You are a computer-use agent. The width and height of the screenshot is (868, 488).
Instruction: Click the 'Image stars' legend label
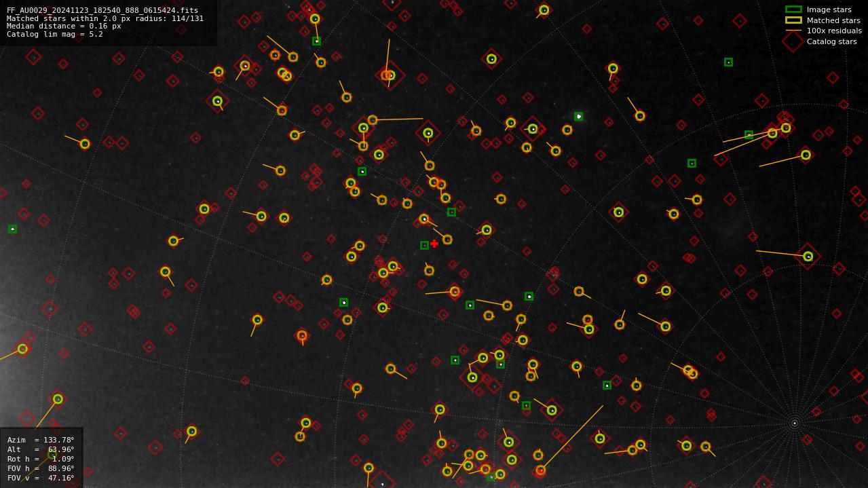click(829, 10)
